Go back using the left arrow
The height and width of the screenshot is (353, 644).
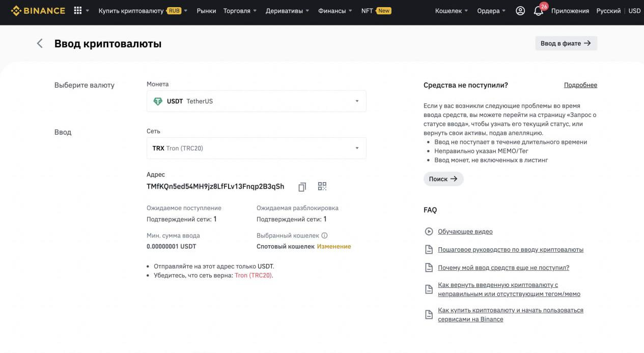pyautogui.click(x=40, y=44)
